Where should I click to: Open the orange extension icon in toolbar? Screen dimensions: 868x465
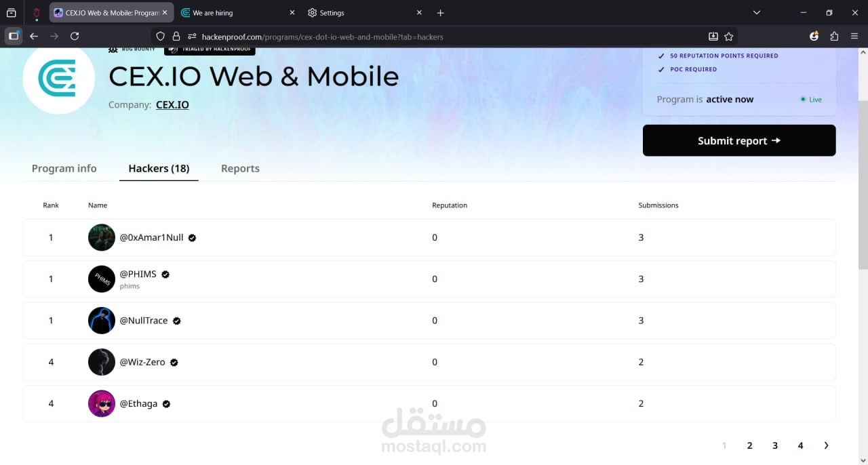pyautogui.click(x=814, y=36)
